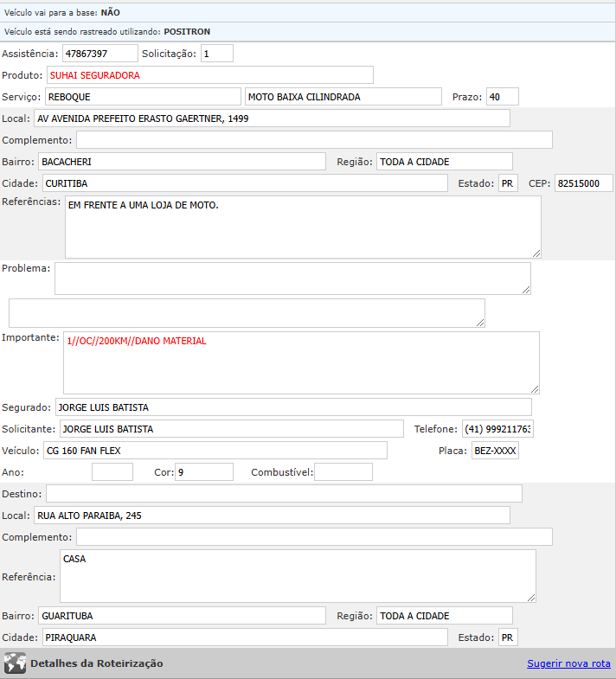This screenshot has height=679, width=616.
Task: Select the Prazo field
Action: click(x=502, y=97)
